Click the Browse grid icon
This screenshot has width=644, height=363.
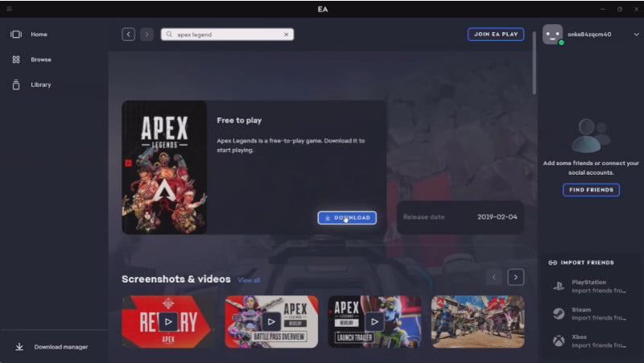click(x=16, y=60)
